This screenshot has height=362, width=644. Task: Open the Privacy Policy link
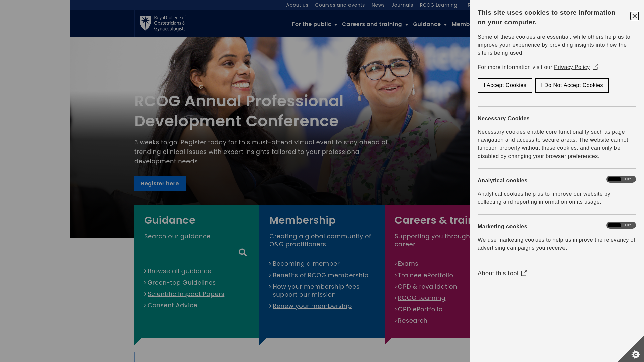click(x=572, y=67)
